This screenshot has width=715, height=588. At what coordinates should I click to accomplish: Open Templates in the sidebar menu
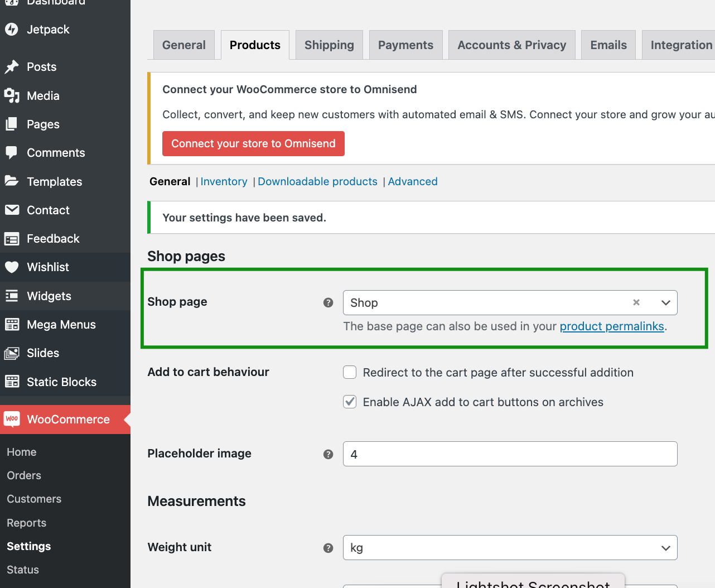[65, 181]
